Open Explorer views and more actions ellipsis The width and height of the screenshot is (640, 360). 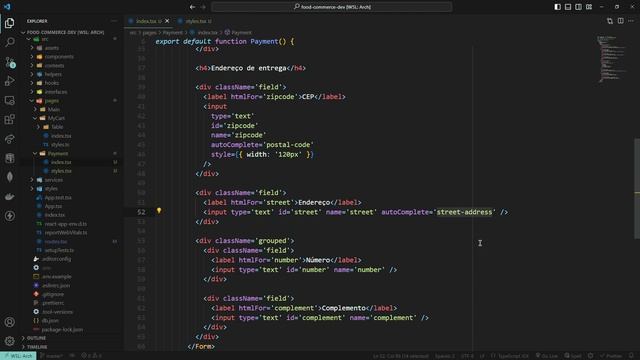[114, 21]
